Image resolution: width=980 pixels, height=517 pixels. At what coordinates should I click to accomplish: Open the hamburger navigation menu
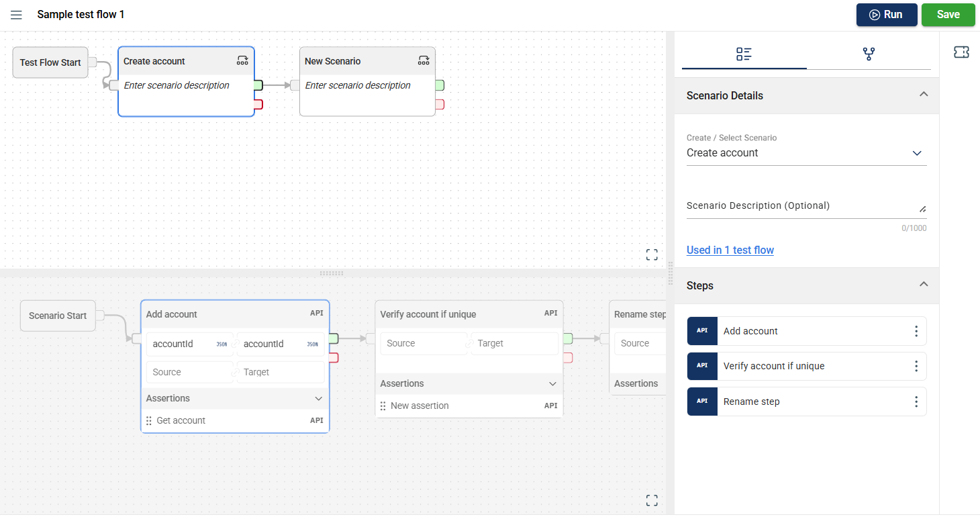(x=16, y=15)
